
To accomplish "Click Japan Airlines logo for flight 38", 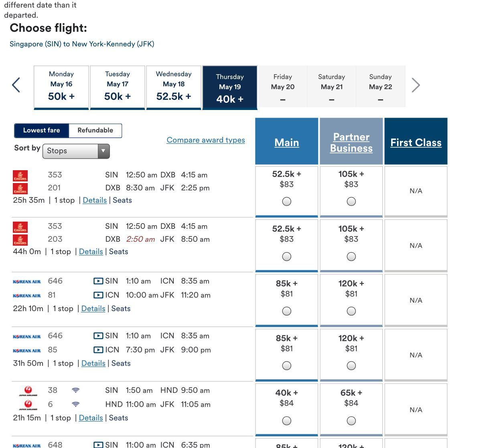I will (x=28, y=391).
